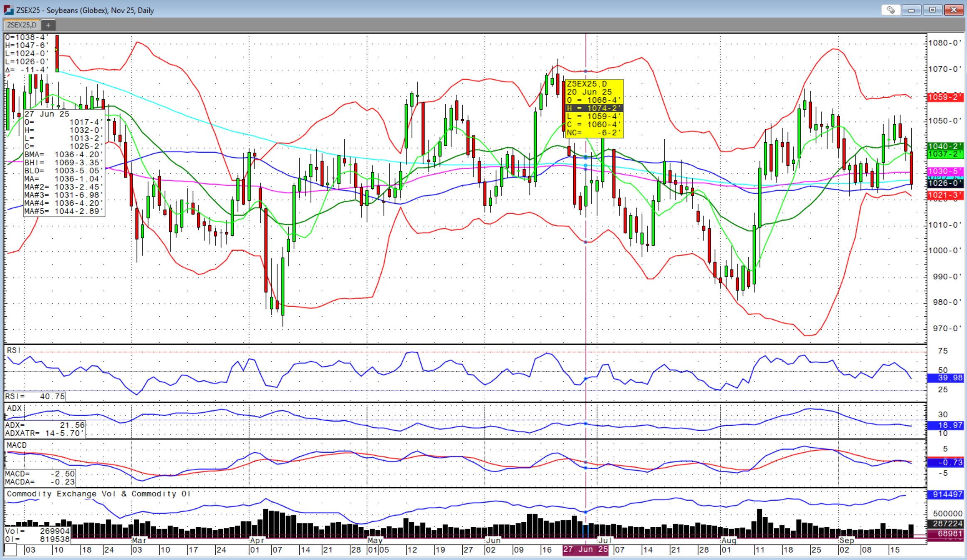Click the blue 39.98 RSI value label

tap(945, 378)
